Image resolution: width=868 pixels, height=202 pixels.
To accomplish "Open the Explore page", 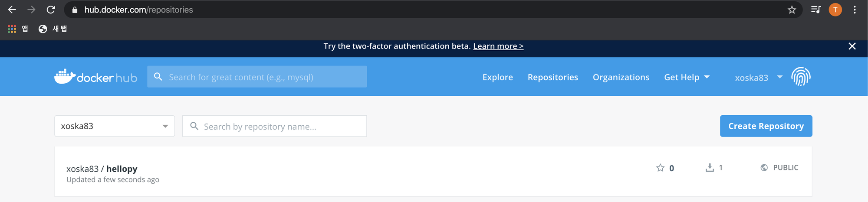I will point(498,77).
